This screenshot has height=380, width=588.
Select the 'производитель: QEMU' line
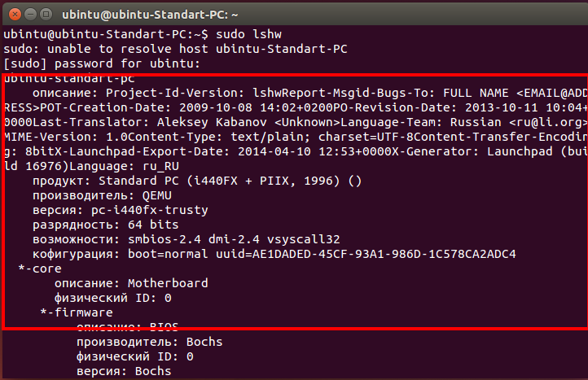click(x=102, y=195)
